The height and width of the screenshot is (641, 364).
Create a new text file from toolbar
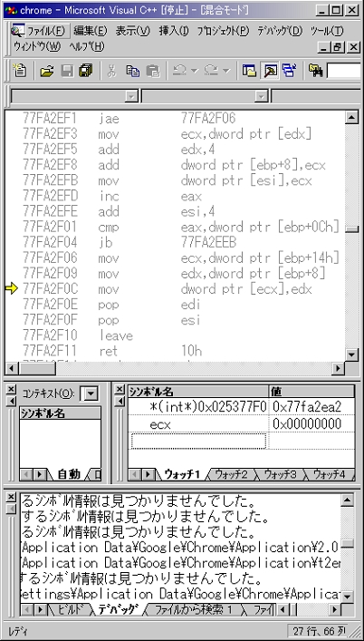[19, 71]
